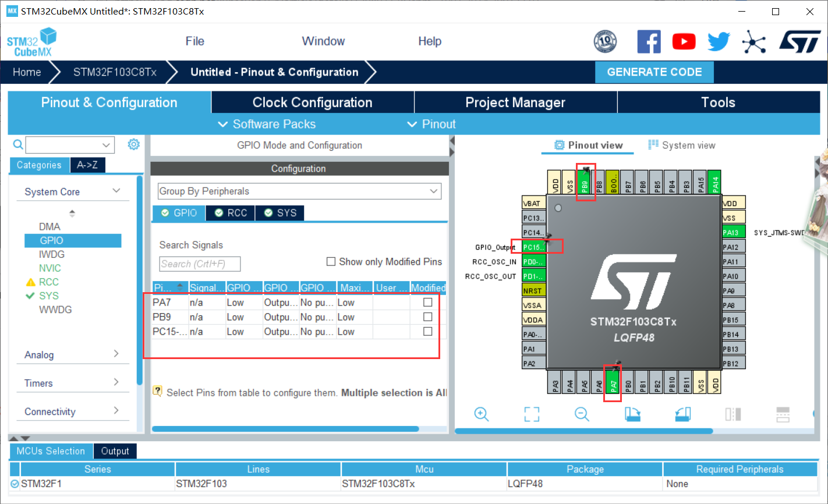Rotate the chip view clockwise

coord(632,414)
